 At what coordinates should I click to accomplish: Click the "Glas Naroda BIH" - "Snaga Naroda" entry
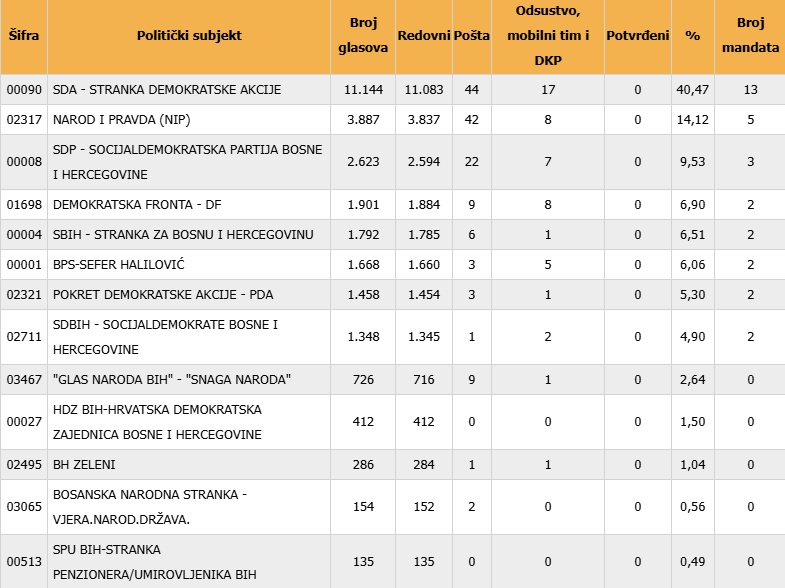(171, 380)
